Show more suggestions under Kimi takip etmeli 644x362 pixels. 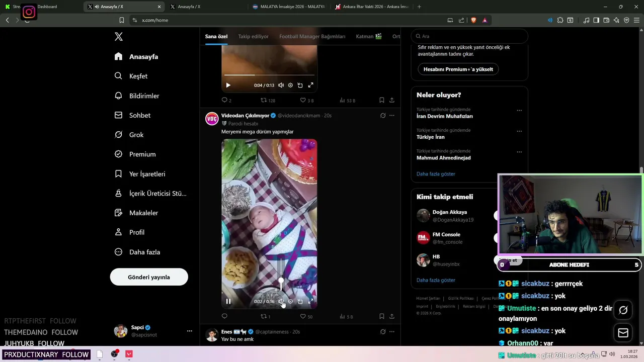pos(436,280)
